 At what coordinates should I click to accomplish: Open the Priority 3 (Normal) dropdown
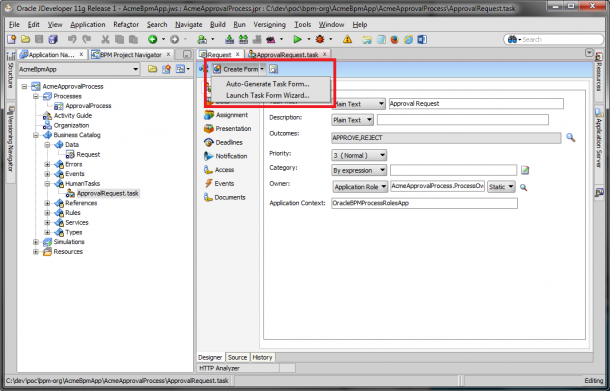pos(359,155)
